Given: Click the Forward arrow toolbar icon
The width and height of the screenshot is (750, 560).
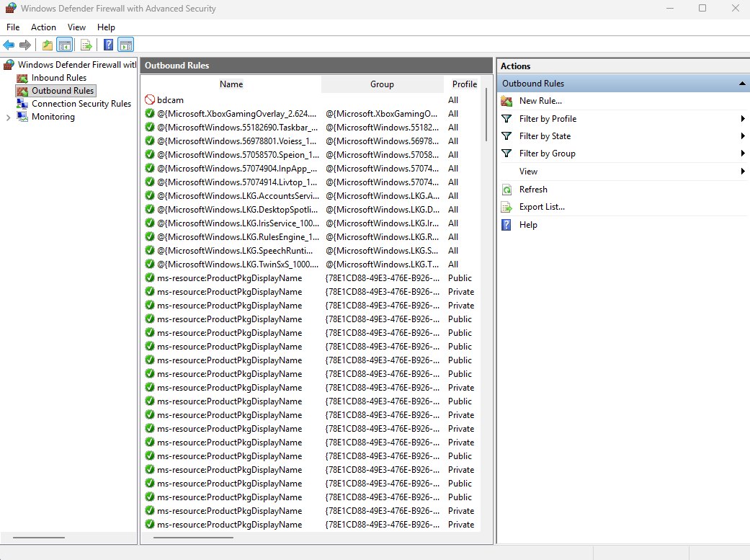Looking at the screenshot, I should click(x=25, y=45).
